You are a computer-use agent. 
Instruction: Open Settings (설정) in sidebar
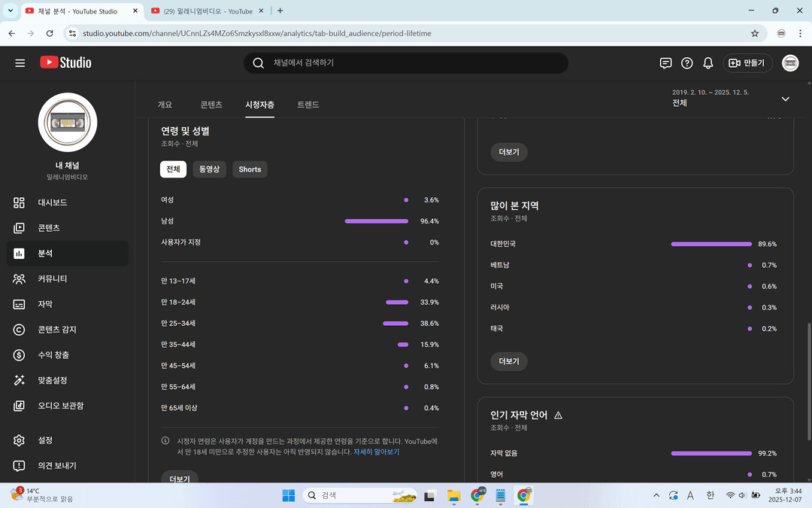pyautogui.click(x=45, y=440)
